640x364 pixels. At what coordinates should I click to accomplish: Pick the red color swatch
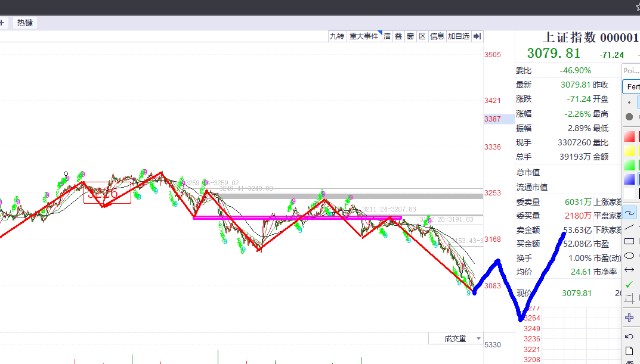click(629, 137)
